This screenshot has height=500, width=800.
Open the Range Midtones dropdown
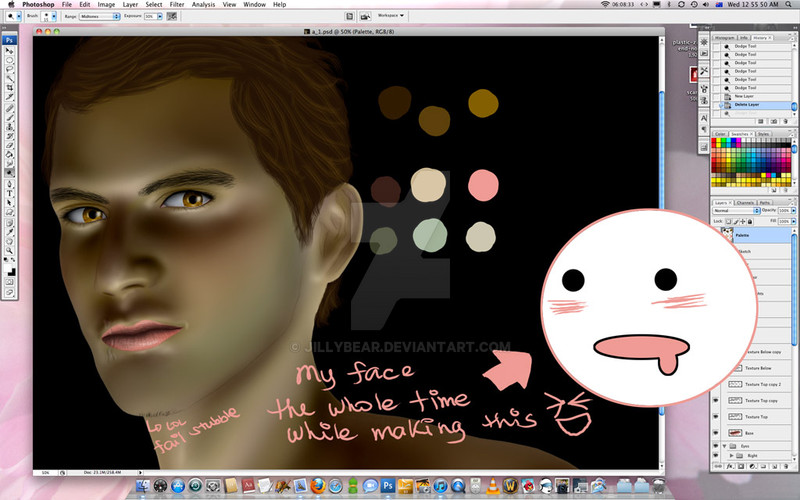coord(99,16)
